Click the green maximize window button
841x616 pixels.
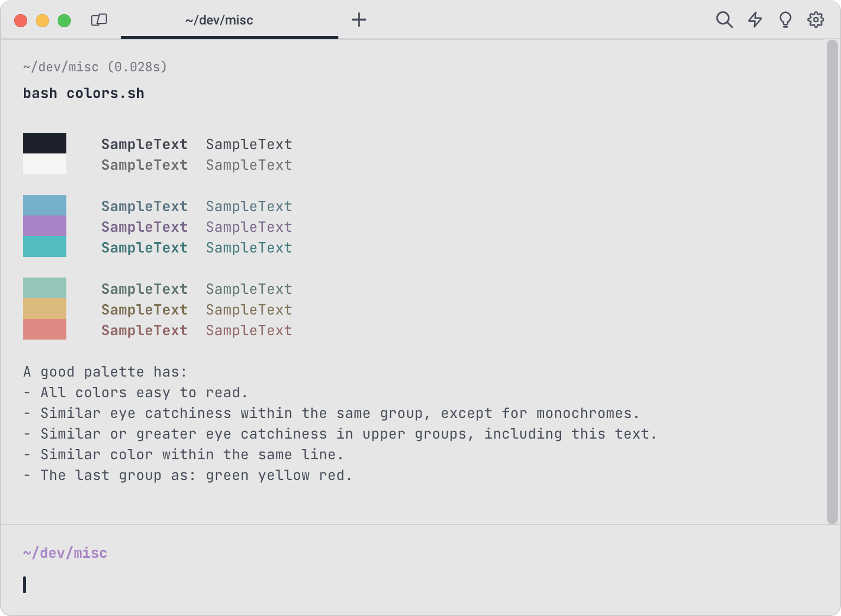coord(64,21)
